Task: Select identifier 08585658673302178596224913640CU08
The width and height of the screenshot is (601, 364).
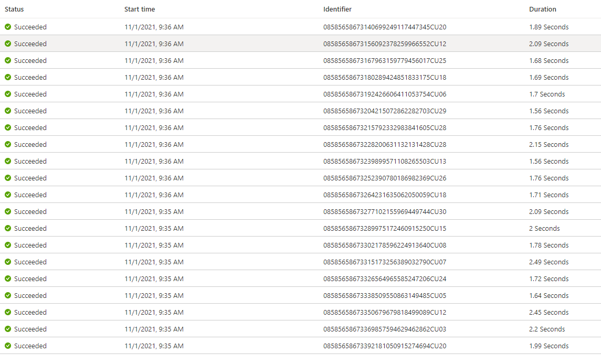Action: click(385, 245)
